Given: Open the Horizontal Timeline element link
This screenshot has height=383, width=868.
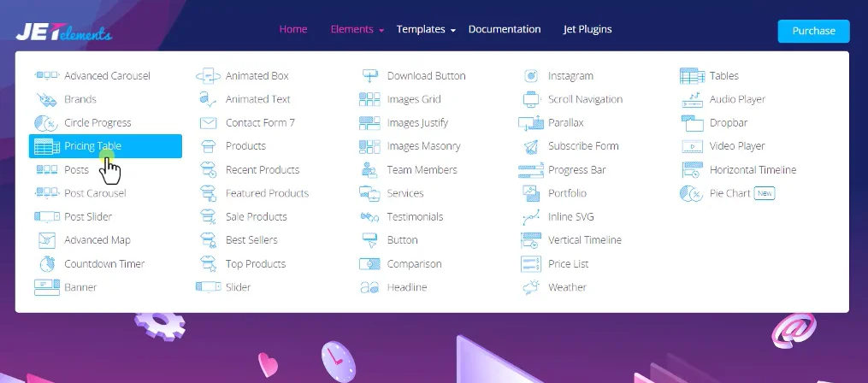Looking at the screenshot, I should [752, 170].
